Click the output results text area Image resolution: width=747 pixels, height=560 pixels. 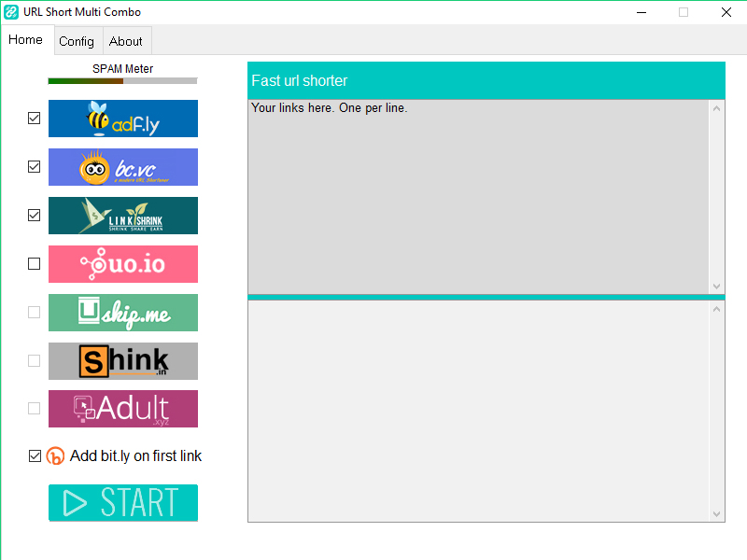coord(478,411)
